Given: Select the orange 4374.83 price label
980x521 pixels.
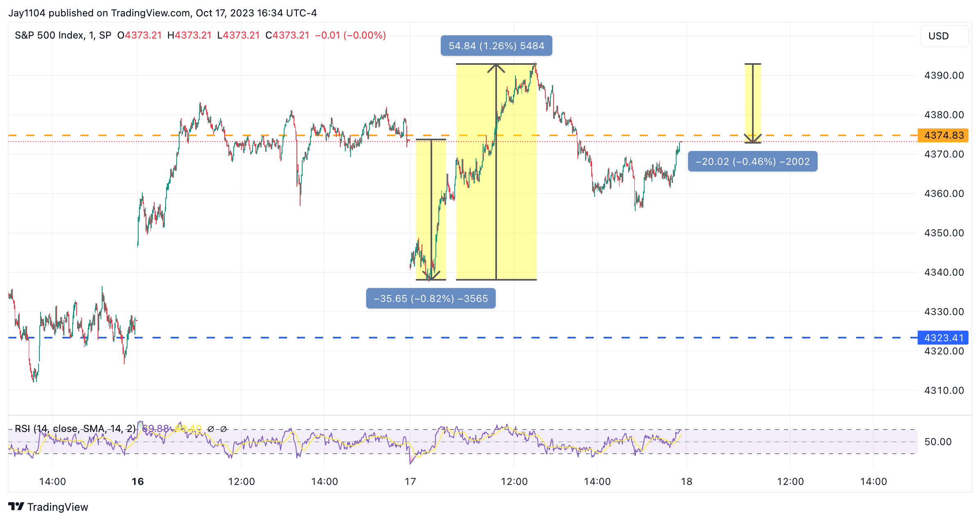Looking at the screenshot, I should pyautogui.click(x=943, y=135).
